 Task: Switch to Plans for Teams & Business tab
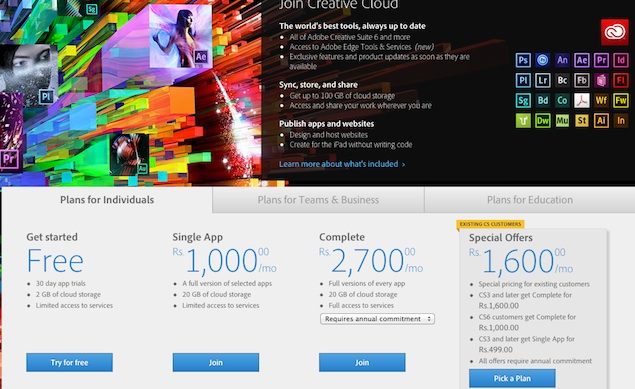pyautogui.click(x=318, y=200)
